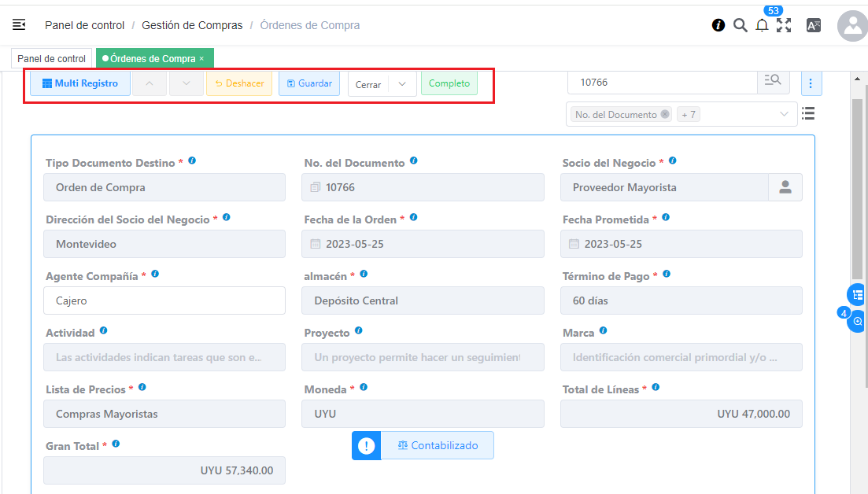Click the list view icon near filter
This screenshot has height=494, width=868.
pos(808,114)
